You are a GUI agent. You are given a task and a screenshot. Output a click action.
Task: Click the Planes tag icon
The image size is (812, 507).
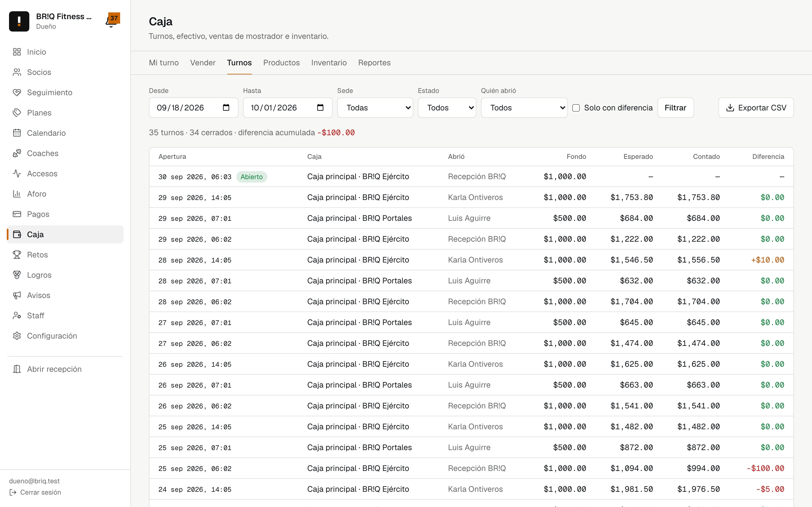17,113
